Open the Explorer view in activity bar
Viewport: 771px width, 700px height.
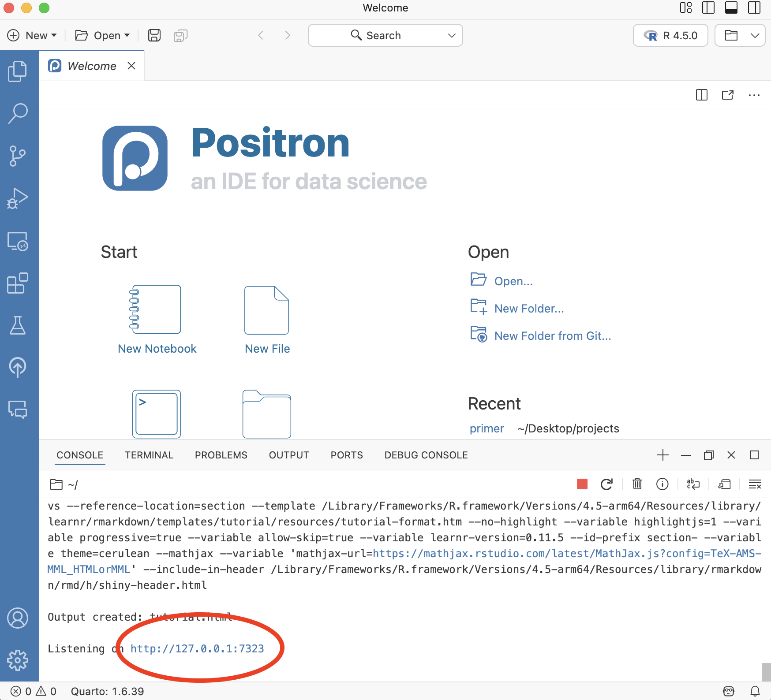click(x=18, y=71)
